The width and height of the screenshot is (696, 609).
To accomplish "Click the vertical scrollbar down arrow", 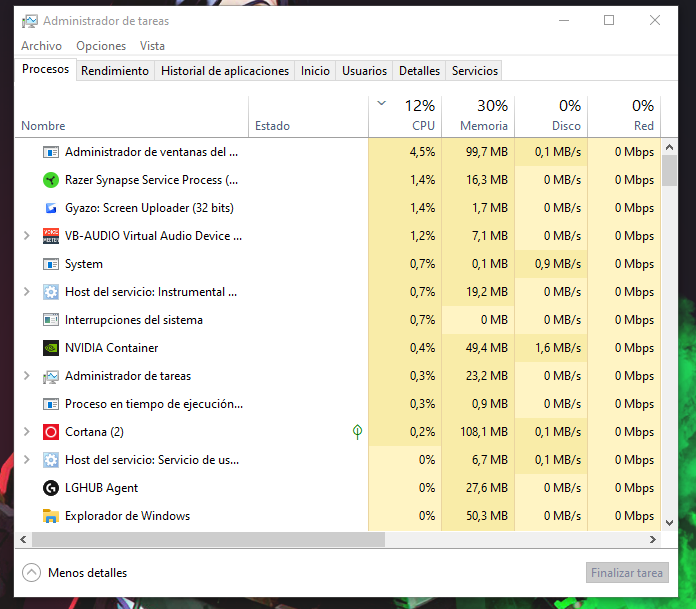I will point(669,522).
